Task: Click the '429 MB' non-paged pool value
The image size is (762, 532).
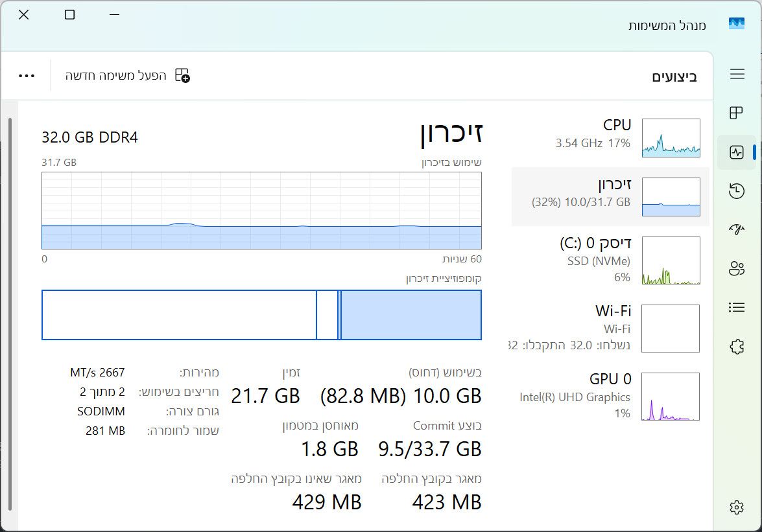Action: point(327,502)
